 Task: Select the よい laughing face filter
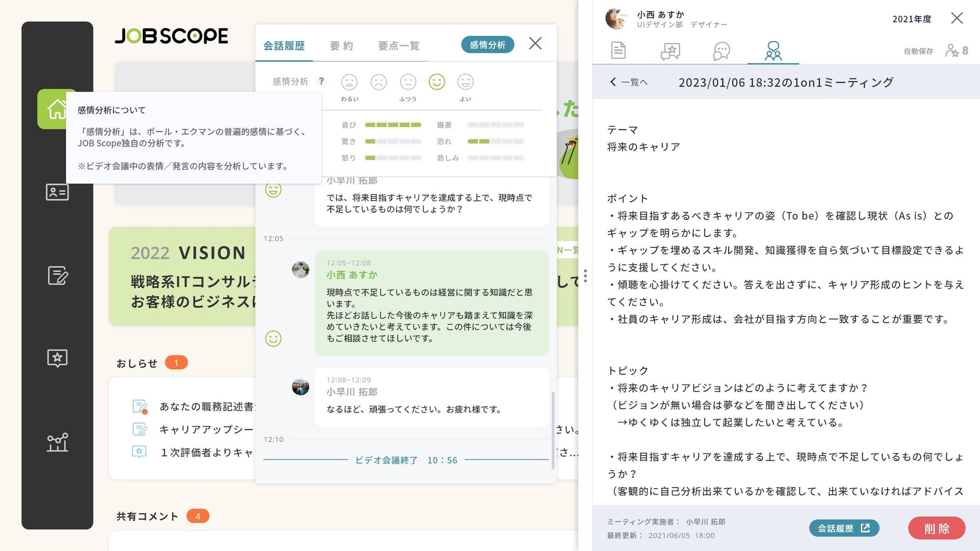465,82
